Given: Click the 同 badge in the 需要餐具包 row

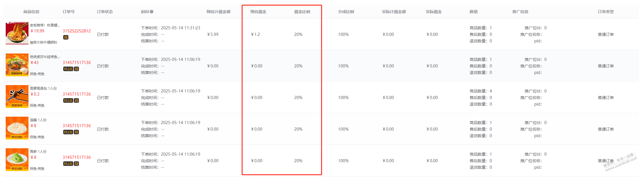Looking at the screenshot, I should 76,100.
